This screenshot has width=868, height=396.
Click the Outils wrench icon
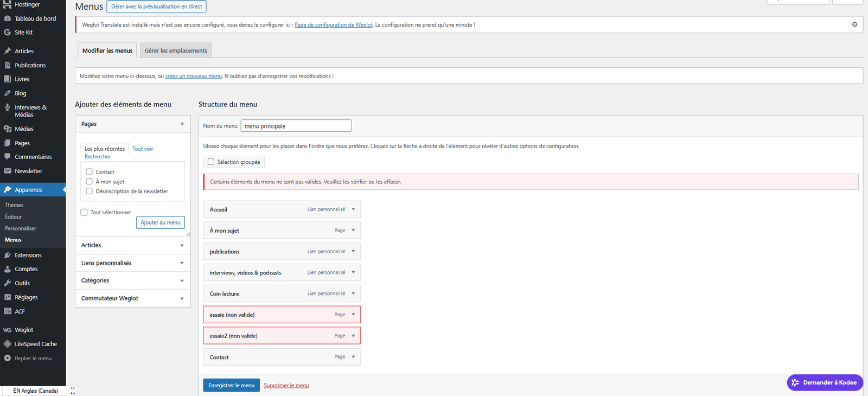click(x=8, y=283)
